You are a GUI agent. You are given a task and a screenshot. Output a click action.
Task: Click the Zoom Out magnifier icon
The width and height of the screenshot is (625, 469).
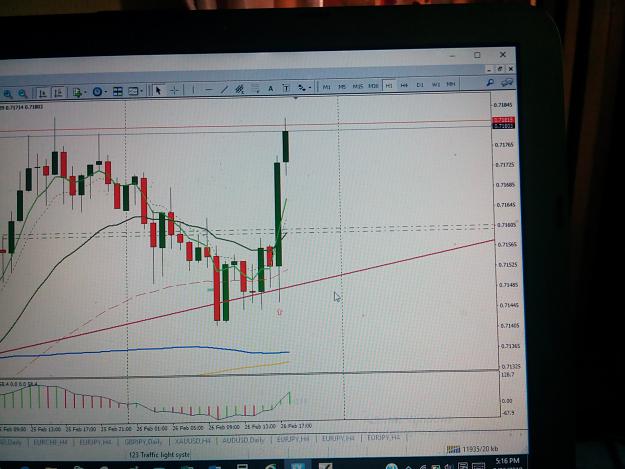23,93
